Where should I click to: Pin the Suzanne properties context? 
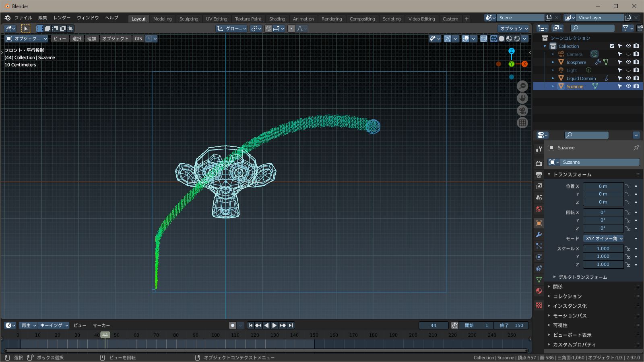[x=636, y=148]
